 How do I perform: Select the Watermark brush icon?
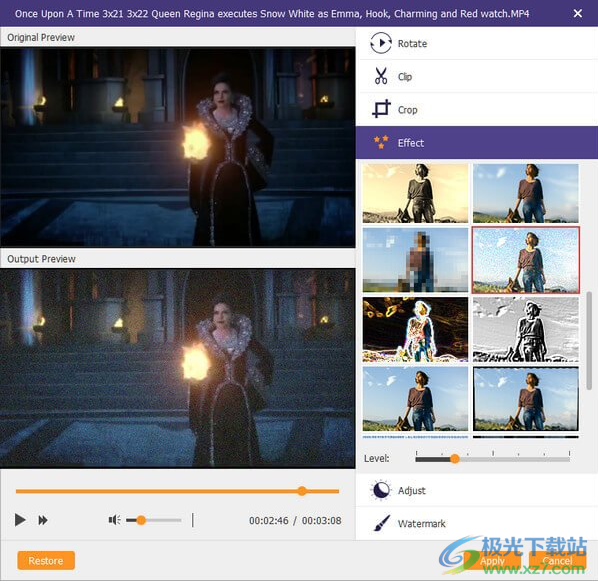pos(381,523)
